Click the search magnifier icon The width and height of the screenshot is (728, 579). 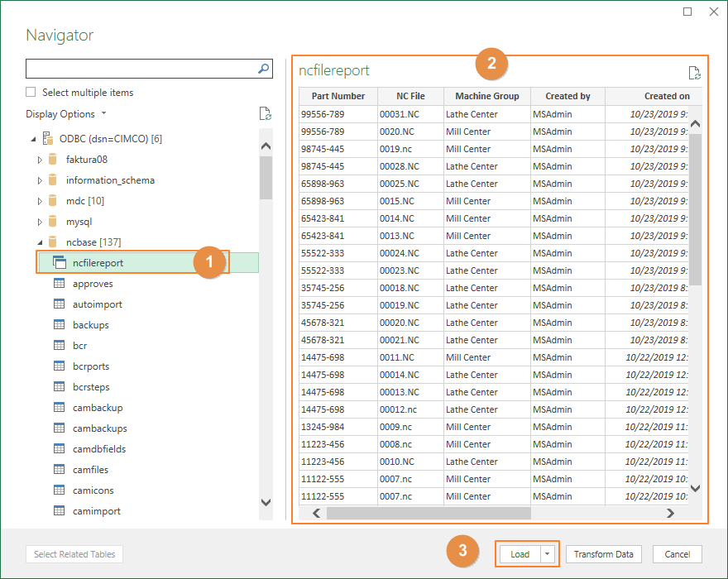tap(263, 69)
